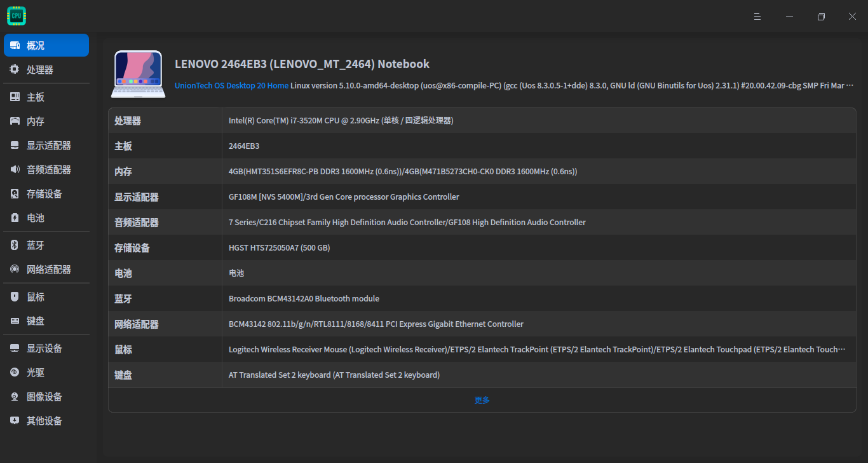Open network adapter icon in sidebar
The image size is (868, 463).
[15, 270]
